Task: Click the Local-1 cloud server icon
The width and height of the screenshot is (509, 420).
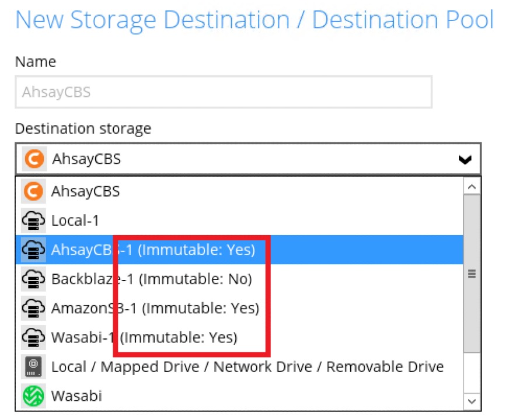Action: (x=34, y=220)
